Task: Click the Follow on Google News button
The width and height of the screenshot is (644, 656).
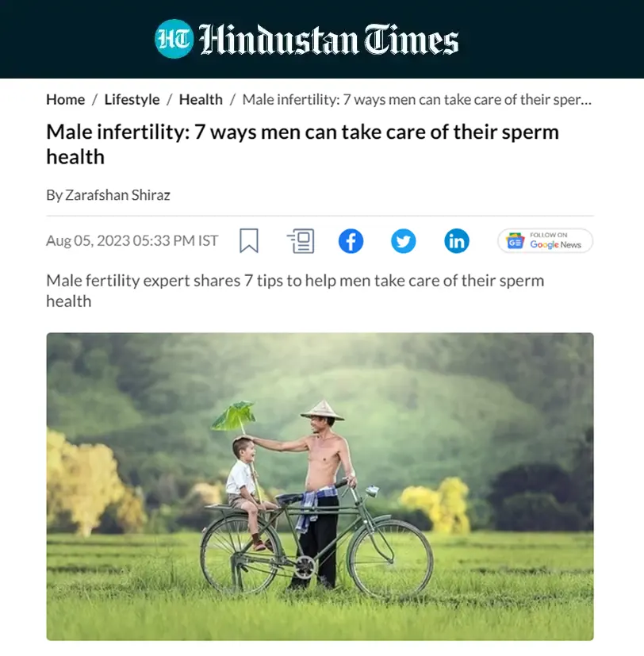Action: click(546, 240)
